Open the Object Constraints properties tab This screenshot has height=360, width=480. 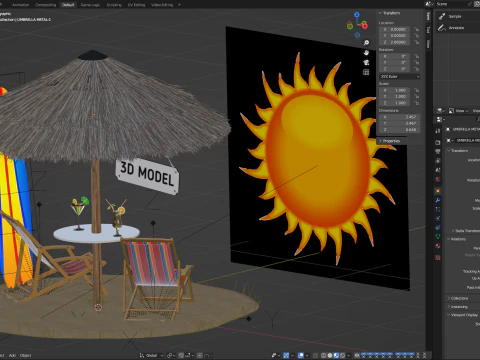click(438, 228)
